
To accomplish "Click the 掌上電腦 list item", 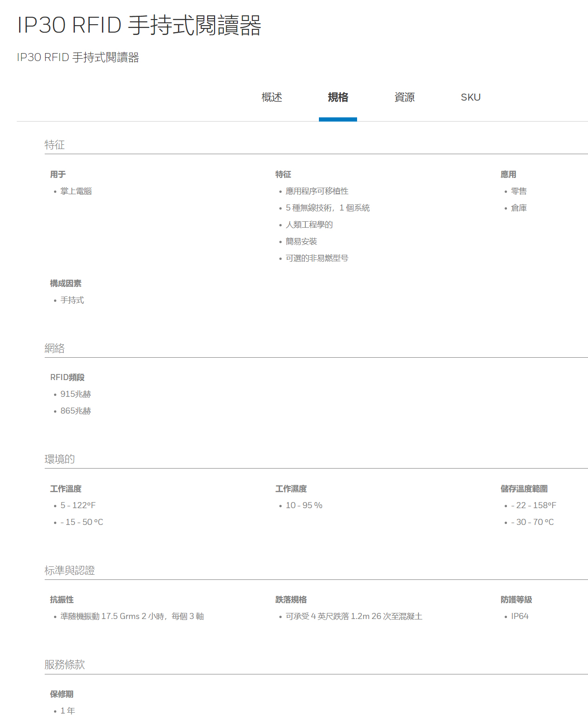I will (x=76, y=191).
